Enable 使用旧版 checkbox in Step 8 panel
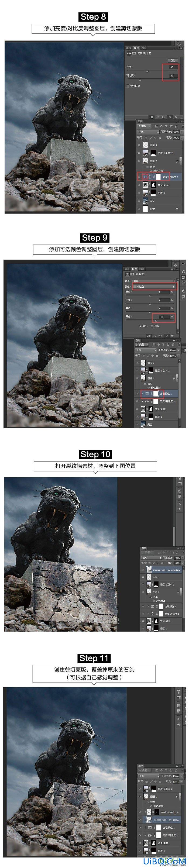The image size is (189, 868). coord(128,86)
